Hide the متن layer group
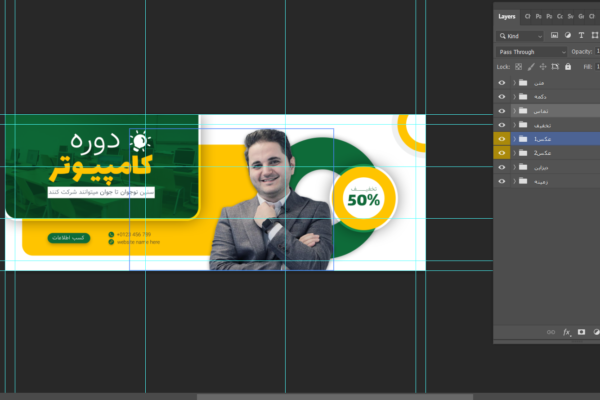Viewport: 600px width, 400px height. point(502,82)
